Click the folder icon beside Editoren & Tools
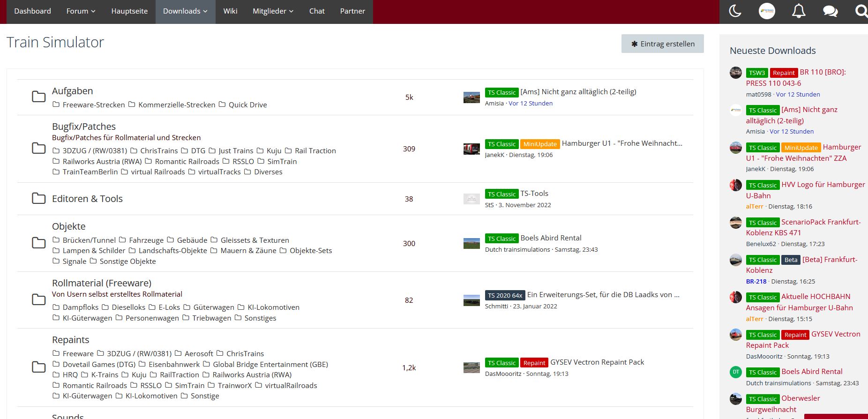Image resolution: width=868 pixels, height=419 pixels. point(38,199)
